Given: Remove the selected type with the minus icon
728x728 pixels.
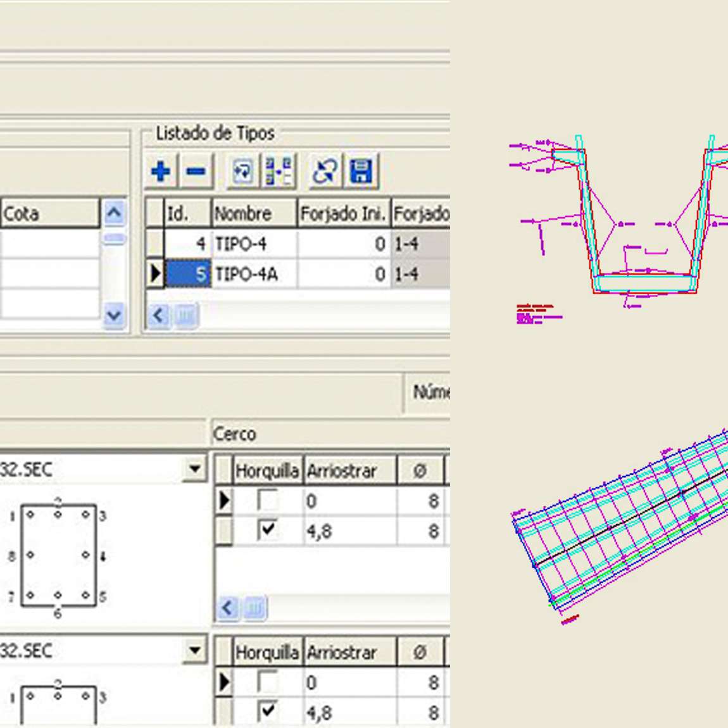Looking at the screenshot, I should 196,172.
